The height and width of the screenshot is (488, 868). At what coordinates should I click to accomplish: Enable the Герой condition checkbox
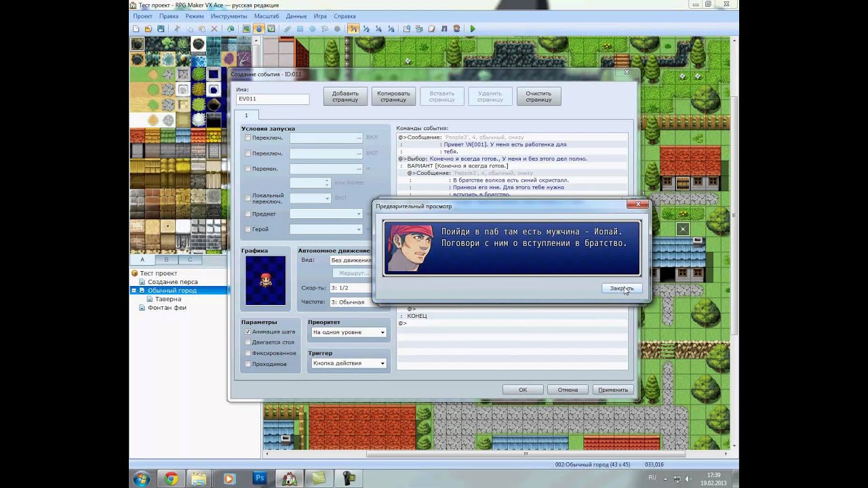pos(248,229)
